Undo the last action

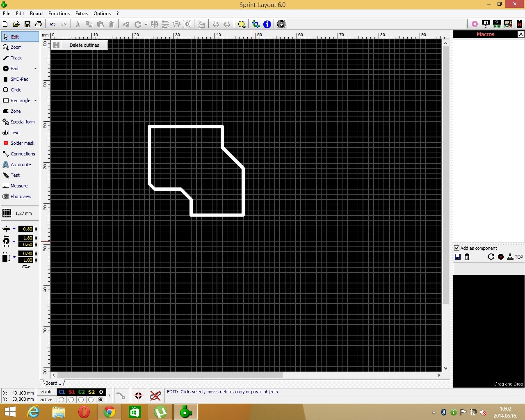pyautogui.click(x=53, y=25)
